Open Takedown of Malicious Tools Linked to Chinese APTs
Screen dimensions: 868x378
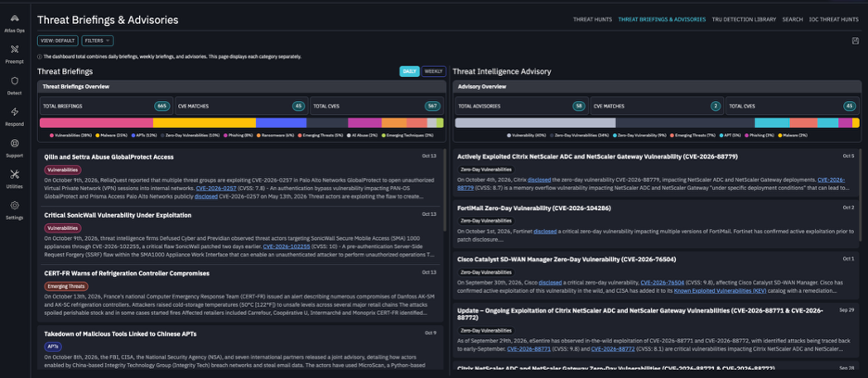[121, 334]
